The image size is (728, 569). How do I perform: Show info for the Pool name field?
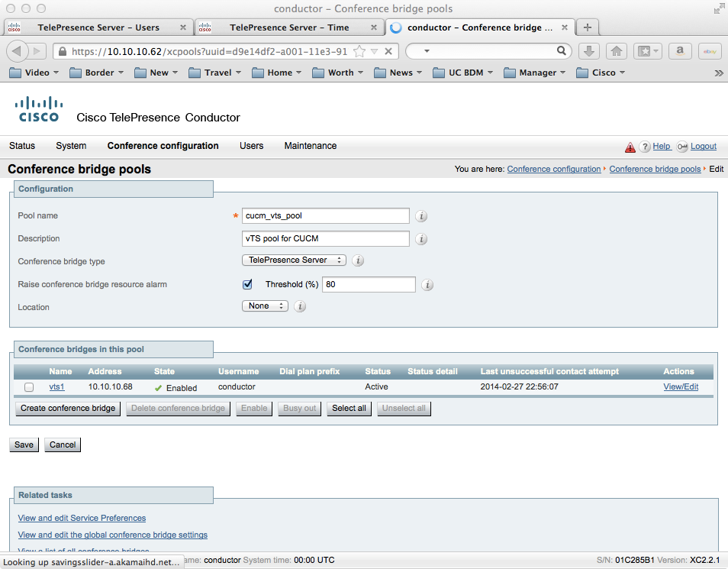tap(421, 216)
